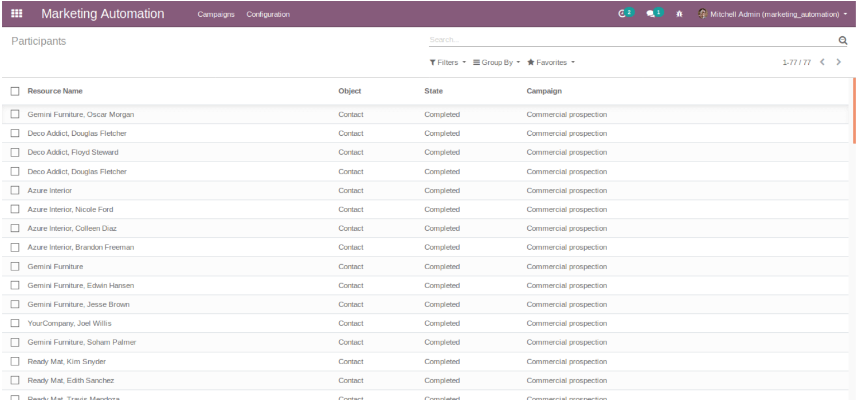Open the conversations chat bubble icon
The width and height of the screenshot is (868, 410).
coord(650,14)
